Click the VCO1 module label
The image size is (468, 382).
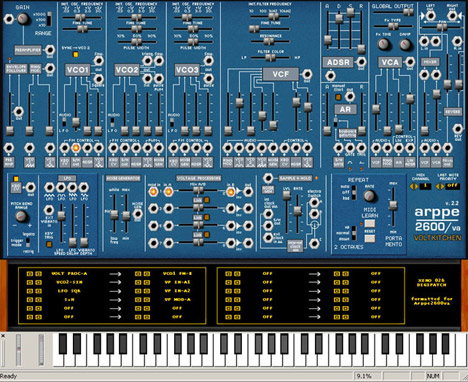point(77,70)
